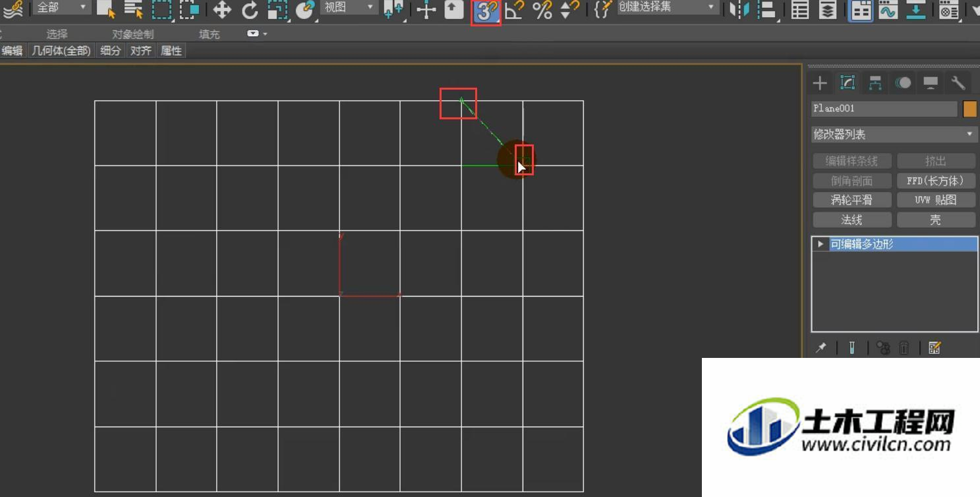Open the 修改器列表 modifier dropdown

coord(894,134)
